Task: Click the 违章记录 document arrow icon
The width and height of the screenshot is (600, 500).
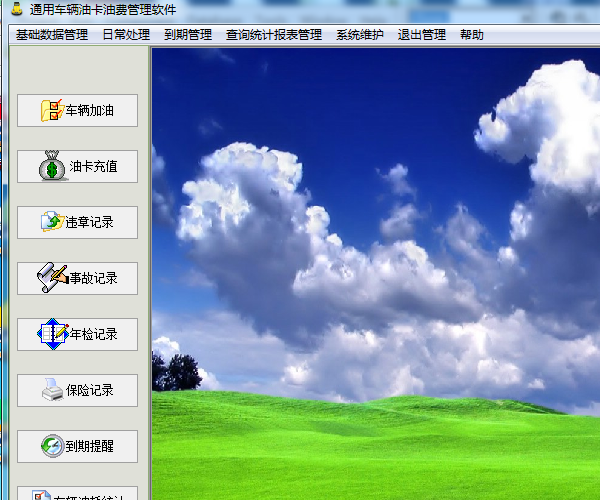Action: click(x=52, y=221)
